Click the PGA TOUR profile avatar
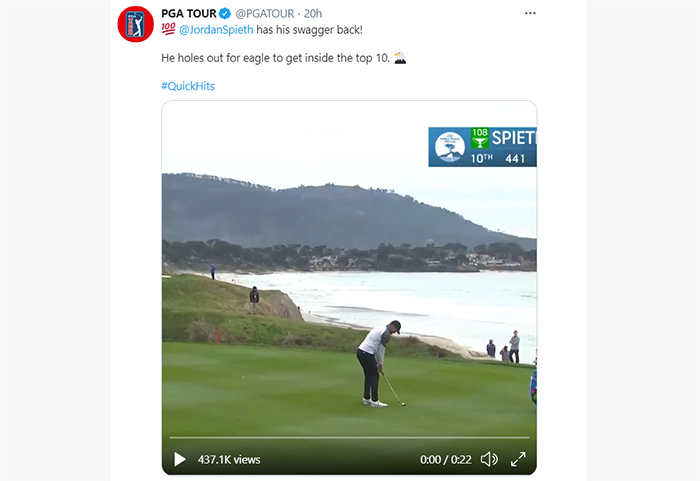Viewport: 700px width, 481px height. point(136,24)
